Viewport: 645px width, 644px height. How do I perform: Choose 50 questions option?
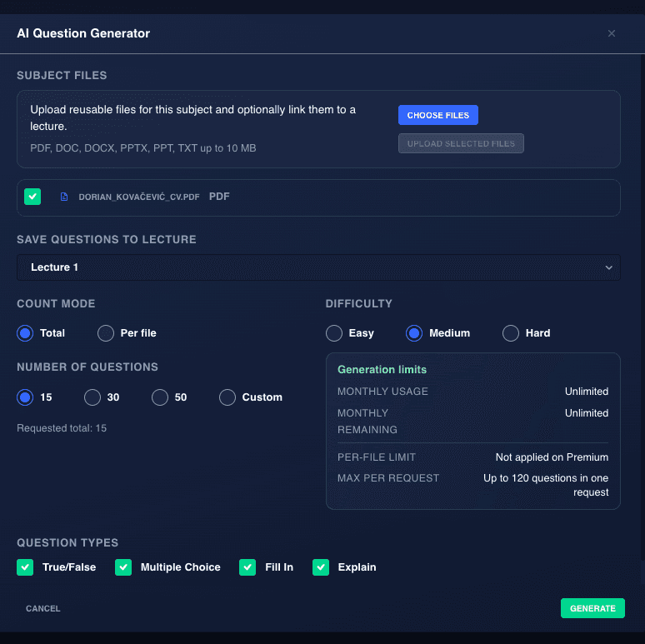click(160, 397)
